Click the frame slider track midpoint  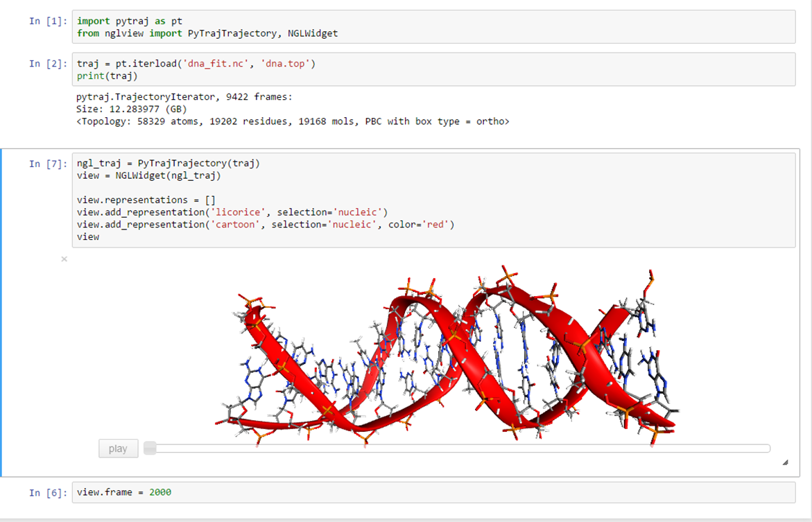(457, 449)
